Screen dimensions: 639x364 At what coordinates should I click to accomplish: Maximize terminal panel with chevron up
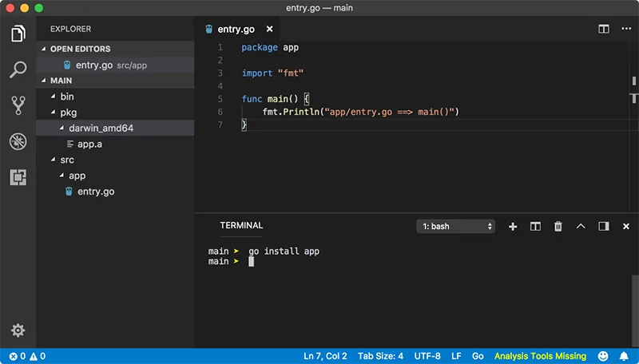point(581,226)
